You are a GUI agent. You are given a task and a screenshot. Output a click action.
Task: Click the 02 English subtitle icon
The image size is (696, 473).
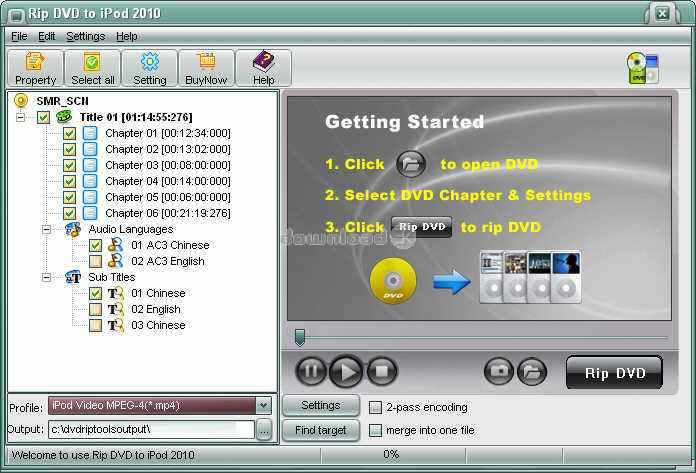click(x=115, y=309)
